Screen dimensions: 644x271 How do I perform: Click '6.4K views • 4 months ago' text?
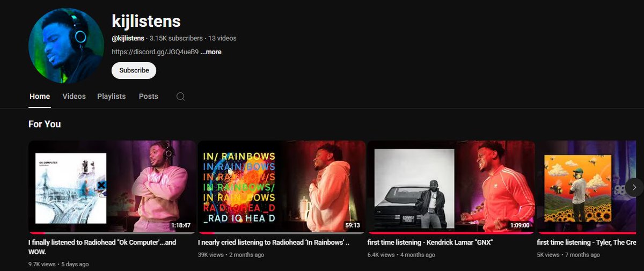[401, 254]
